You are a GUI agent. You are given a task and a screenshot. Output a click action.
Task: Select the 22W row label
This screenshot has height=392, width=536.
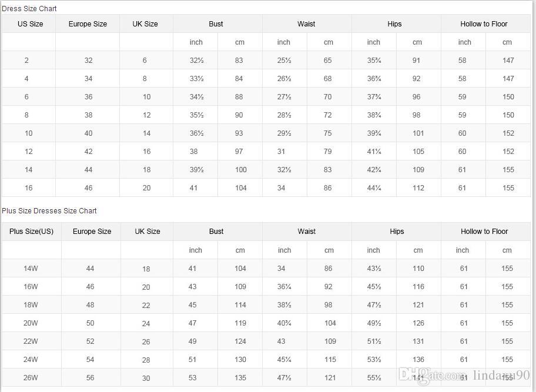31,341
